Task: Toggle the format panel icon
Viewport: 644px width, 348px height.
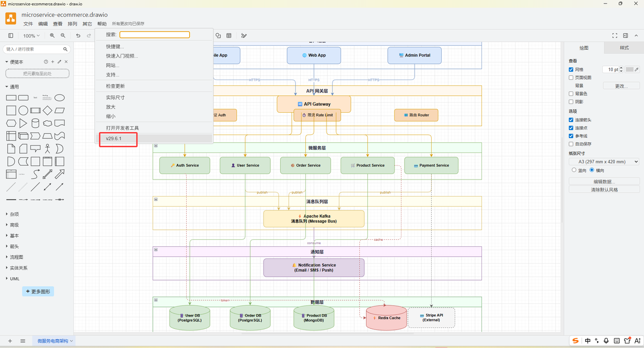Action: point(625,36)
